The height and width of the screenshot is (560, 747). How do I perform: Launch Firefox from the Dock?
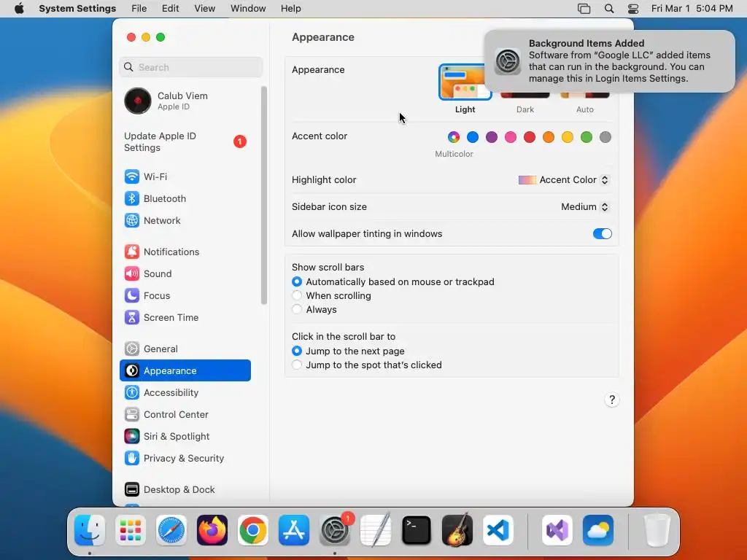point(212,530)
